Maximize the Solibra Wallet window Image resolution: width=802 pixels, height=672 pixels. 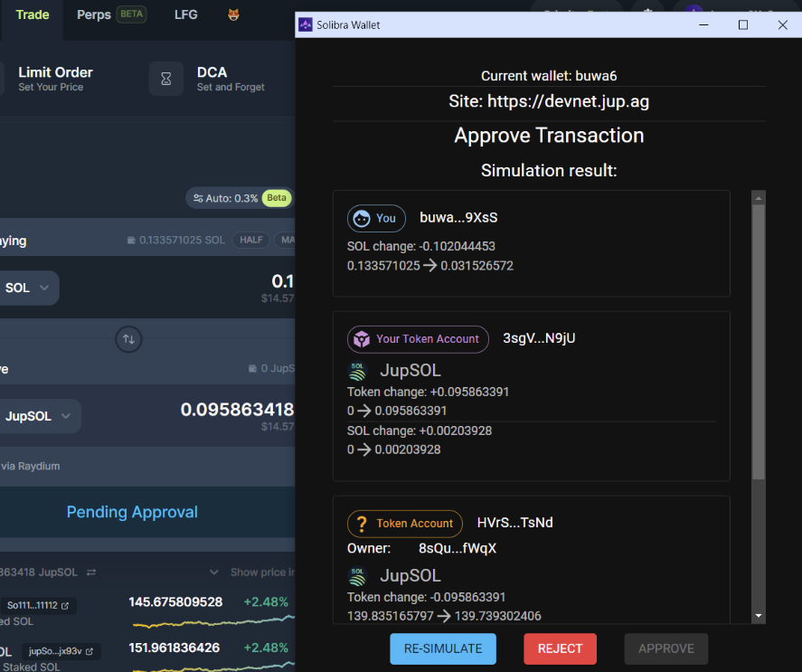pos(743,24)
